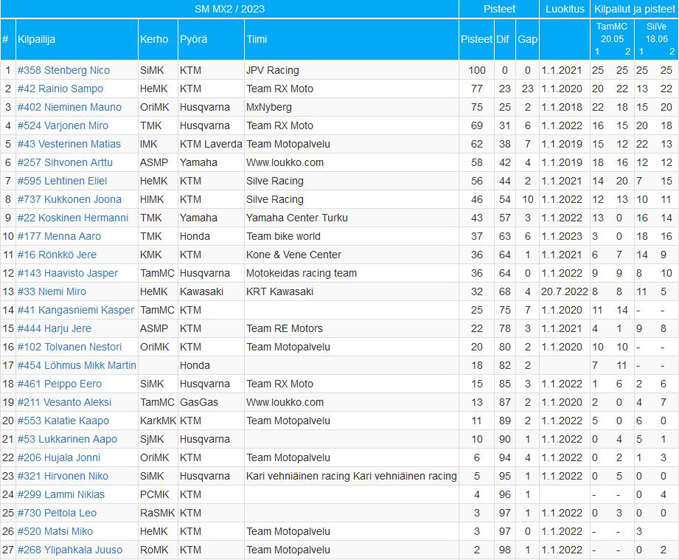The width and height of the screenshot is (679, 560).
Task: Click the Dif column header
Action: [x=503, y=39]
